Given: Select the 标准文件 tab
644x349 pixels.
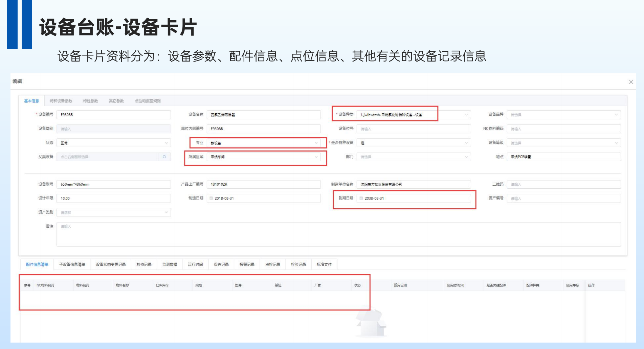Looking at the screenshot, I should pyautogui.click(x=324, y=264).
